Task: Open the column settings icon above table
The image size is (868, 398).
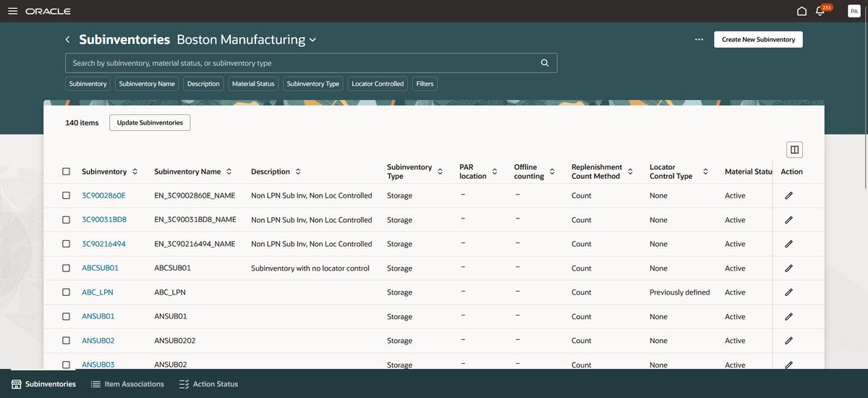Action: point(794,150)
